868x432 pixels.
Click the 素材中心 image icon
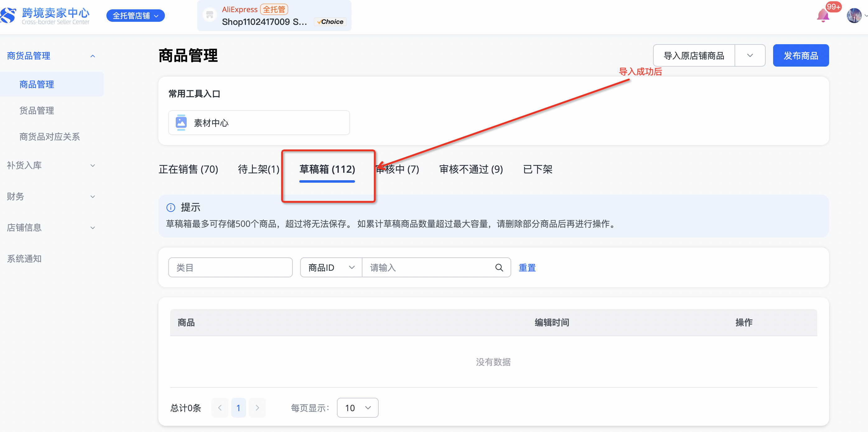point(181,122)
